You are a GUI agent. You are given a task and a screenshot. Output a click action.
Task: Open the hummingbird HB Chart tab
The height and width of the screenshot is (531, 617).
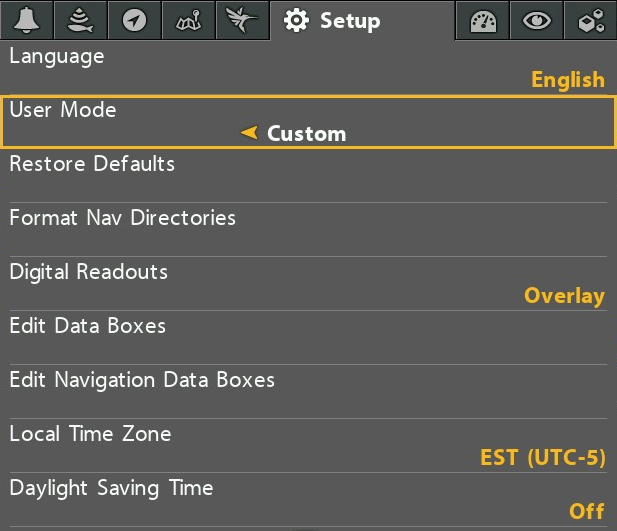pos(242,20)
